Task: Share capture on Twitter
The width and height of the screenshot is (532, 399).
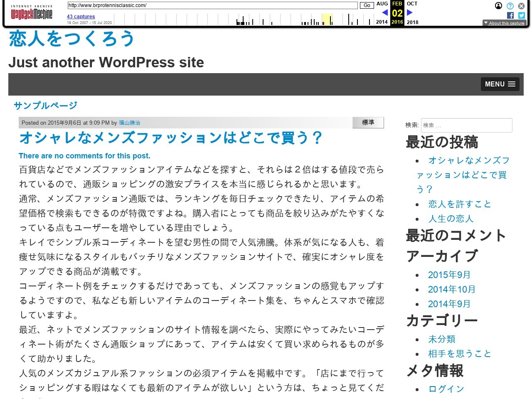Action: [x=521, y=15]
